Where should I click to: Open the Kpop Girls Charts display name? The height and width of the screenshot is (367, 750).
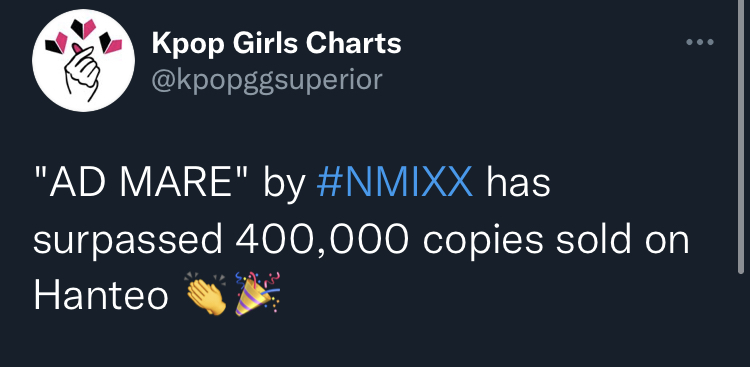coord(276,44)
